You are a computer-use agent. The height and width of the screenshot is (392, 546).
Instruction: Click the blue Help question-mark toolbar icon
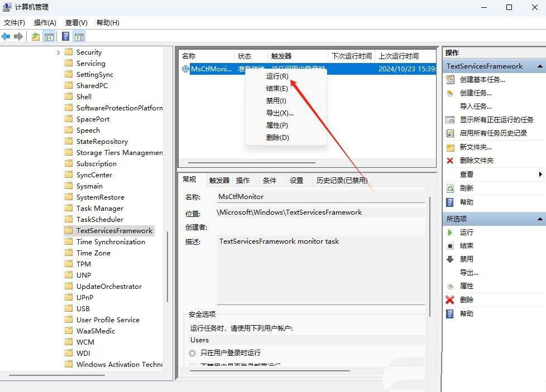65,37
